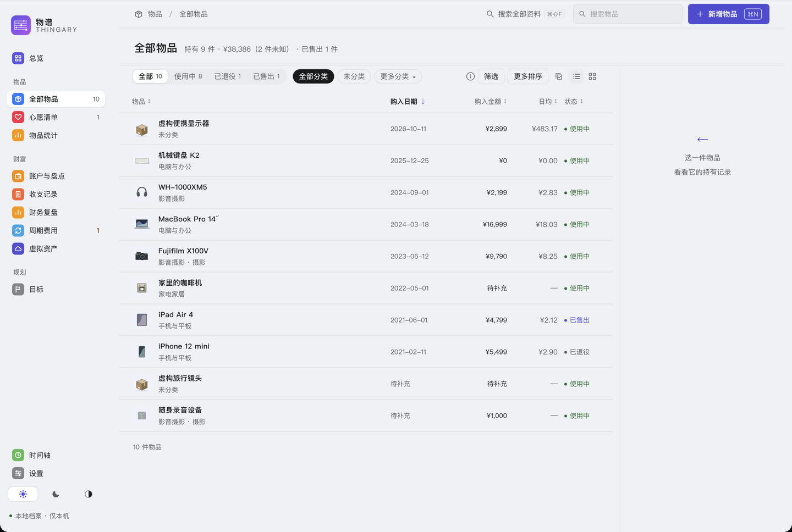Click the 周期费用 refresh icon
Image resolution: width=792 pixels, height=532 pixels.
pyautogui.click(x=18, y=230)
